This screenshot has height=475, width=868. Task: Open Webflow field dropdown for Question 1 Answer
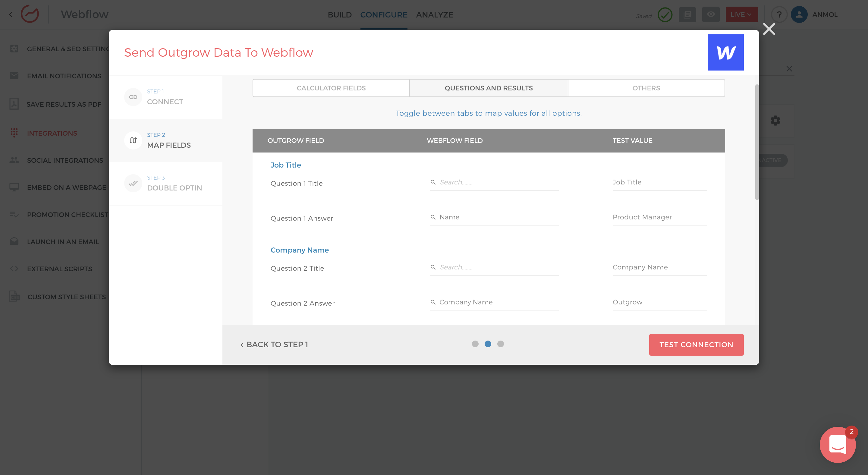point(494,217)
